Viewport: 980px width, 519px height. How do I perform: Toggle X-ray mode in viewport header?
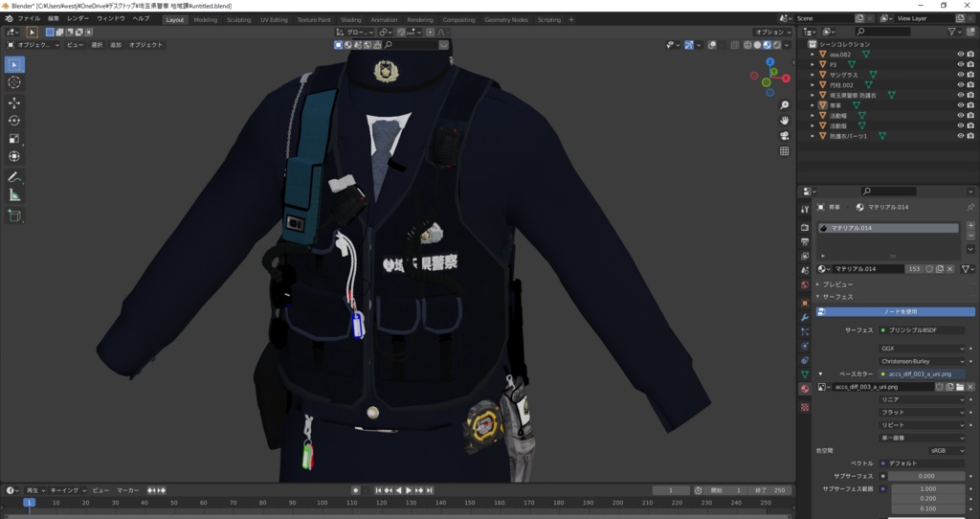click(x=735, y=45)
